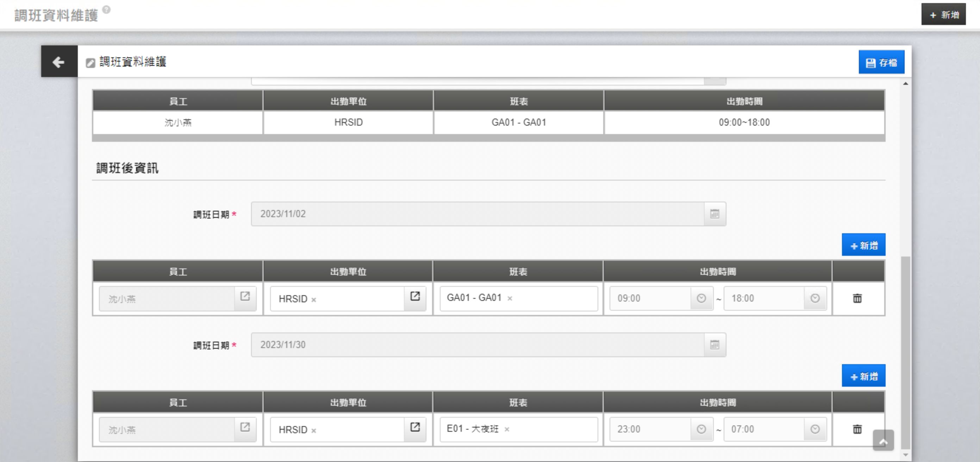Delete the GA01 row with trash icon
Image resolution: width=980 pixels, height=462 pixels.
(x=857, y=298)
